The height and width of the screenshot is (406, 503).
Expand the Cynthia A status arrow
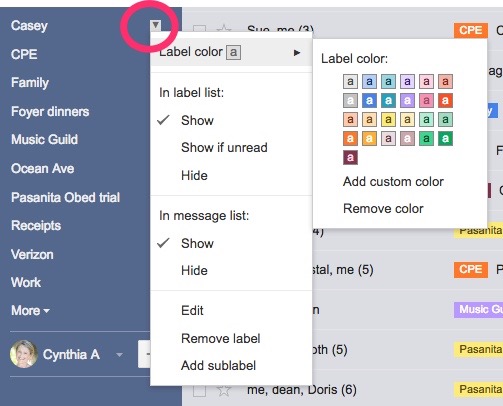(119, 355)
